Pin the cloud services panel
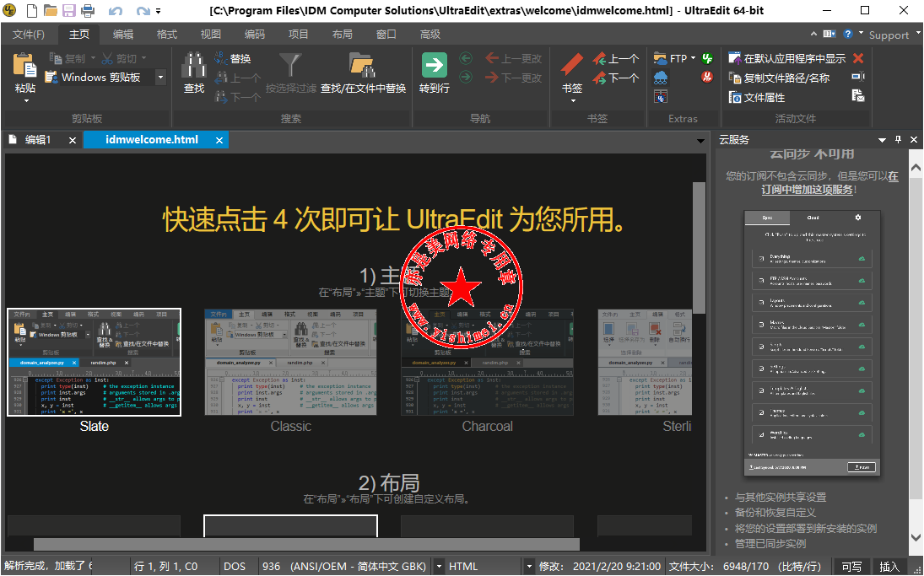This screenshot has width=924, height=576. (x=898, y=140)
